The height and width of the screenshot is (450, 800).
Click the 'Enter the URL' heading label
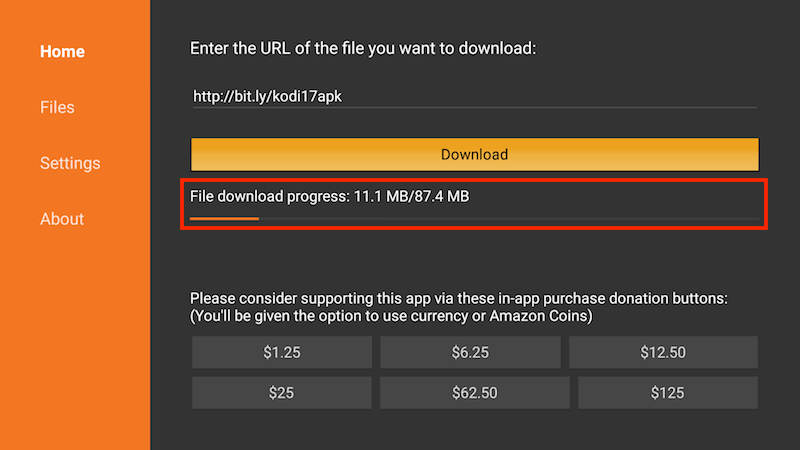pyautogui.click(x=363, y=48)
